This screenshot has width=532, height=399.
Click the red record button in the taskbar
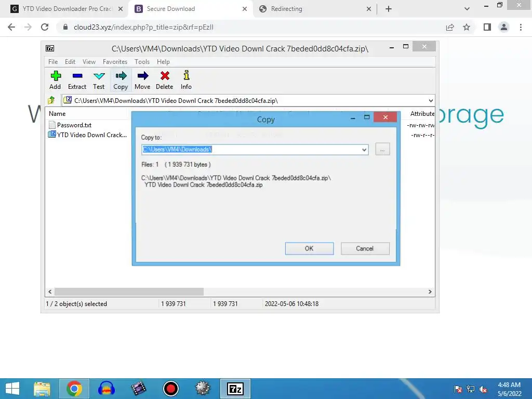pos(170,389)
